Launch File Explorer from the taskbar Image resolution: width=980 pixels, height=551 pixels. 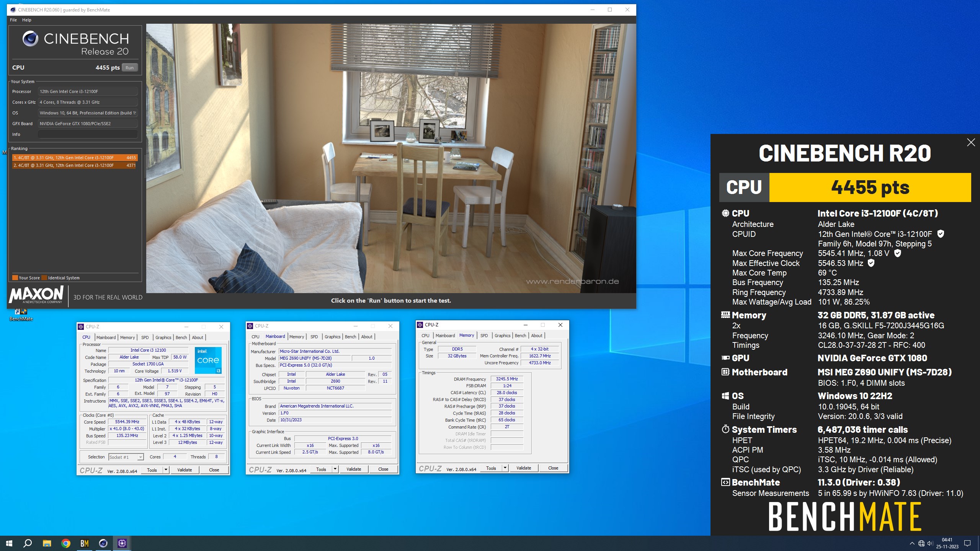(x=47, y=543)
